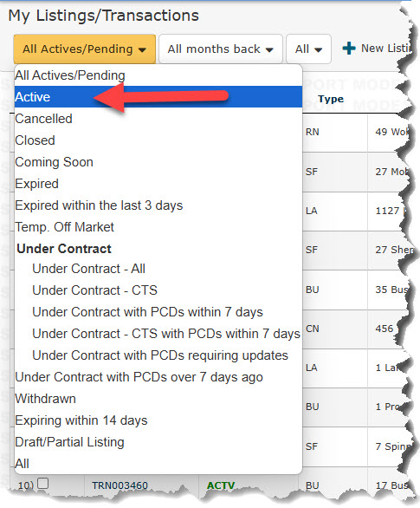Open the All Actives/Pending status dropdown
The width and height of the screenshot is (420, 508).
click(85, 49)
